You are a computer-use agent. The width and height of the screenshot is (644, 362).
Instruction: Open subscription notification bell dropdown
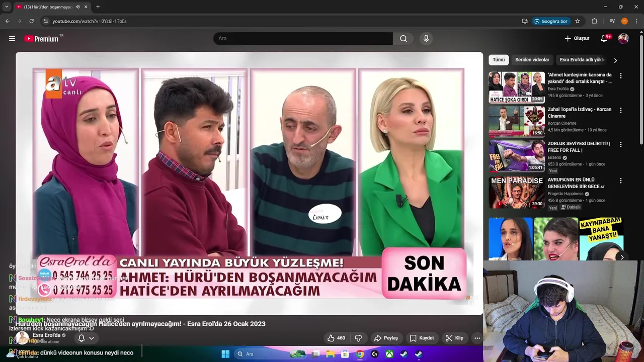[x=86, y=338]
